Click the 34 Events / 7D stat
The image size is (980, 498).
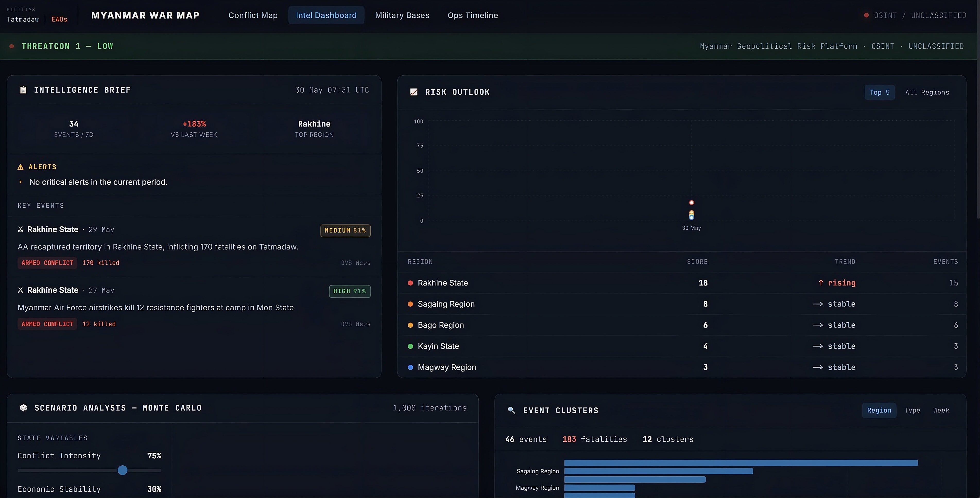click(74, 129)
